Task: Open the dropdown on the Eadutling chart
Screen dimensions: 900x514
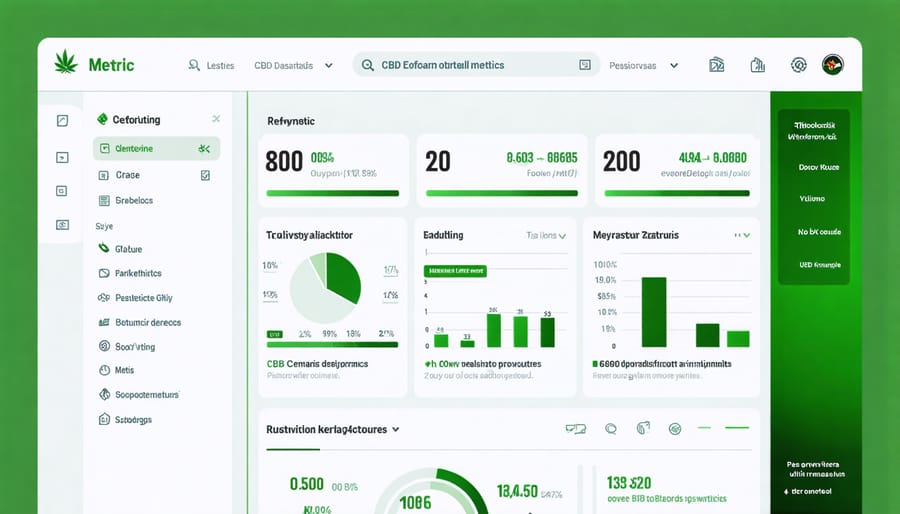Action: (x=561, y=236)
